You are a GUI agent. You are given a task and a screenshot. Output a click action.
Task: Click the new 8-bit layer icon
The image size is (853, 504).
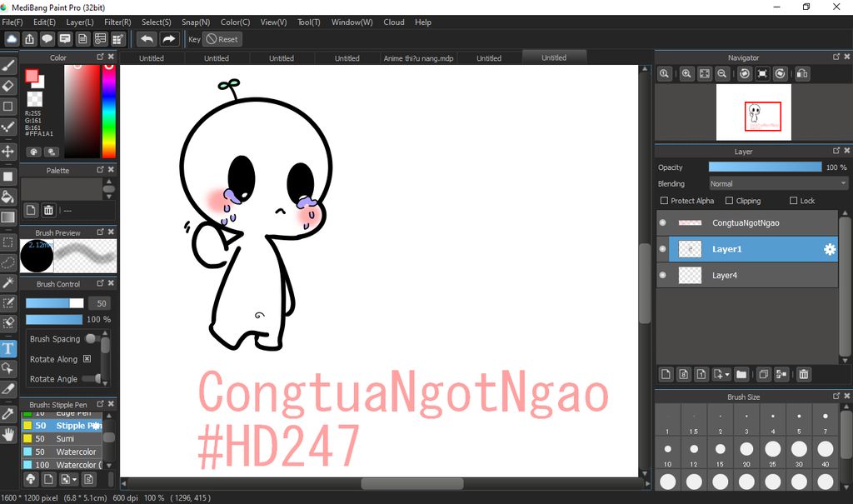(684, 375)
